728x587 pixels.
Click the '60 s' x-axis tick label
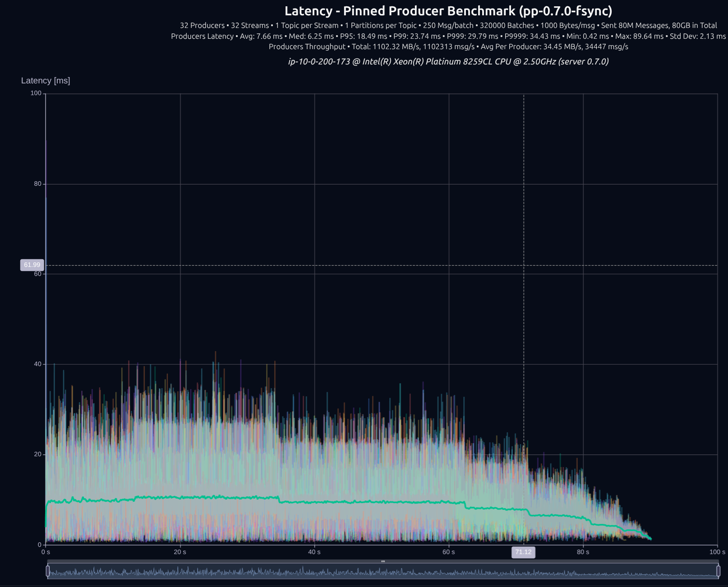click(449, 552)
